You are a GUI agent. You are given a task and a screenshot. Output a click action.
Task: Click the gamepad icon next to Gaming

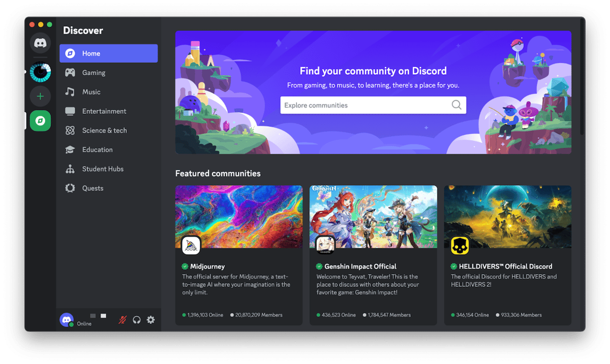(70, 73)
